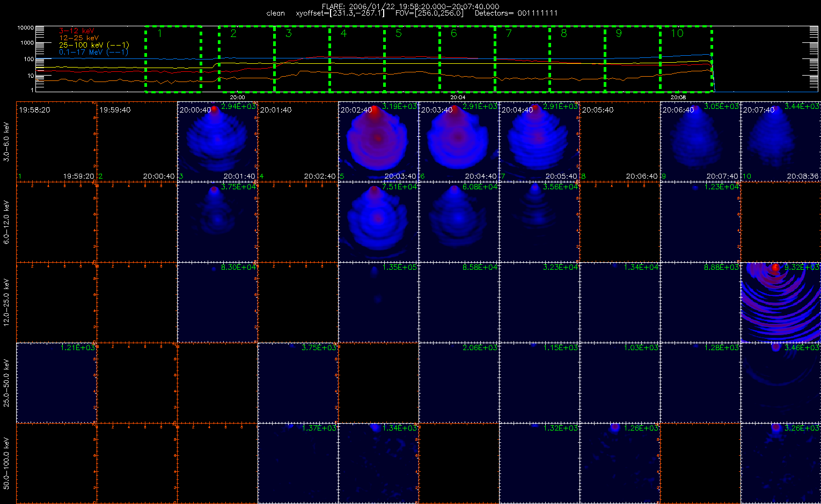Screen dimensions: 821x504
Task: Click the '20:08' time axis label
Action: click(678, 98)
